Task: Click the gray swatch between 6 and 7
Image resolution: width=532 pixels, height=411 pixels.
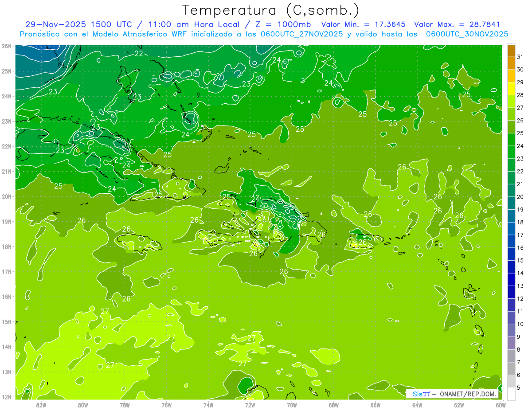Action: point(511,369)
